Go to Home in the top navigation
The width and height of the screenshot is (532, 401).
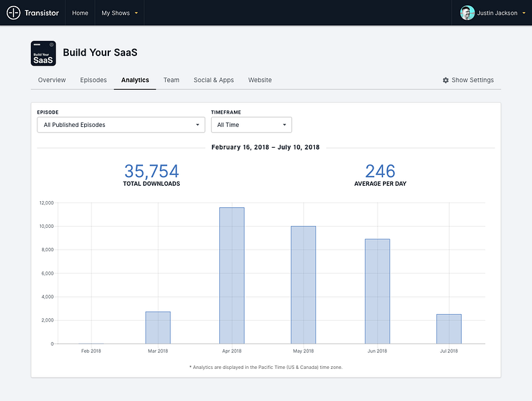80,13
